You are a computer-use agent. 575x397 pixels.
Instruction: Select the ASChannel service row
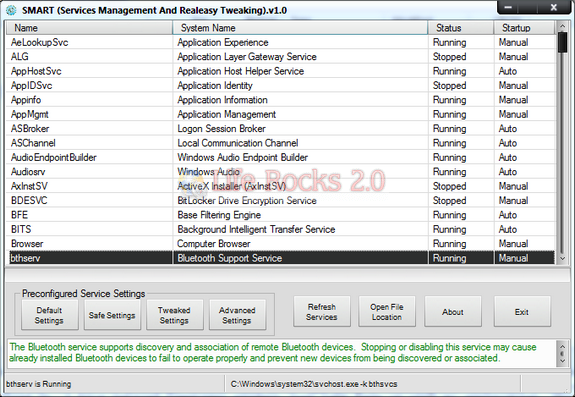point(281,143)
